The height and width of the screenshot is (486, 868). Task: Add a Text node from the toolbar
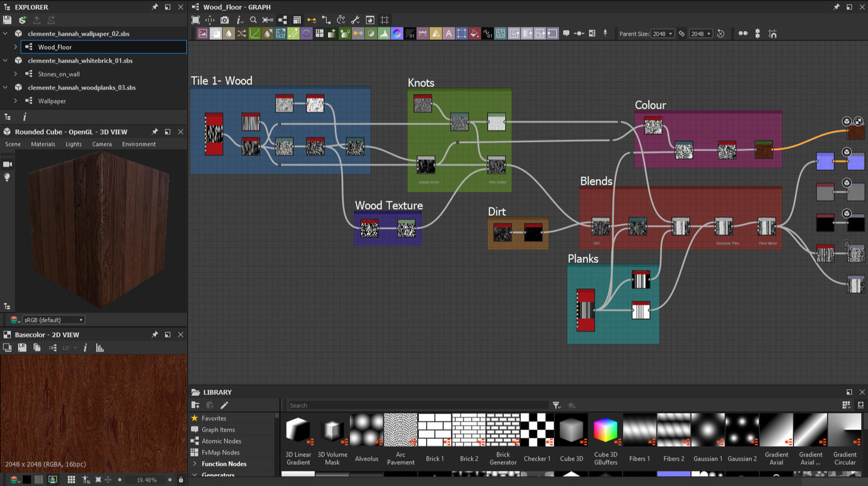click(x=448, y=34)
